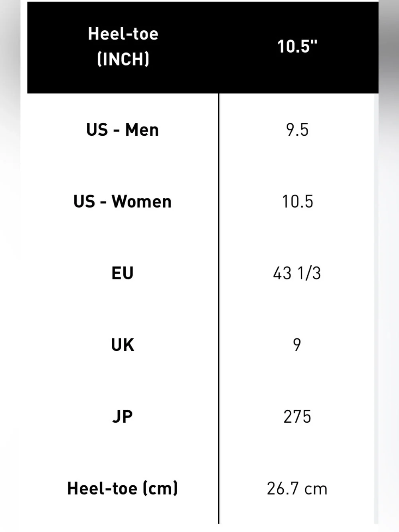Viewport: 399px width, 532px height.
Task: Click the word Men in US - Men
Action: tap(142, 130)
